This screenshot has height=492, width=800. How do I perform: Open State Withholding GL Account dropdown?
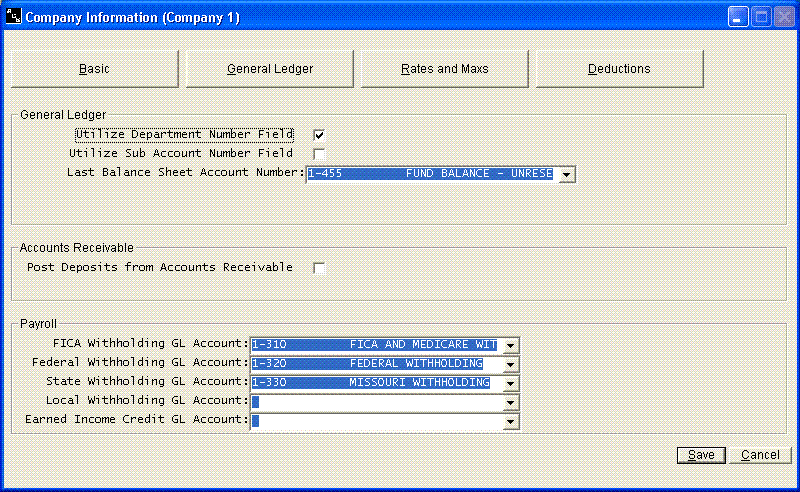tap(510, 383)
